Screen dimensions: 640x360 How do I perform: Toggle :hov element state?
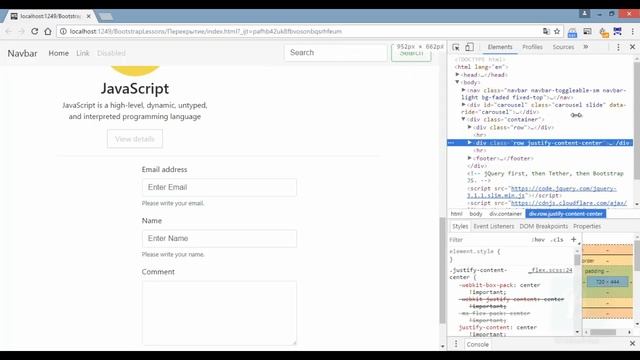tap(538, 240)
